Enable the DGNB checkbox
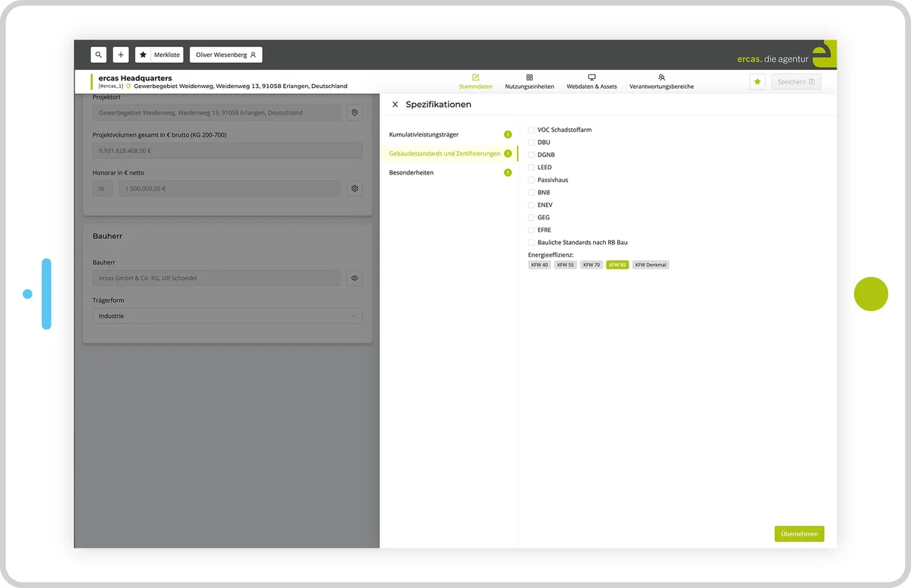The height and width of the screenshot is (588, 911). click(531, 154)
